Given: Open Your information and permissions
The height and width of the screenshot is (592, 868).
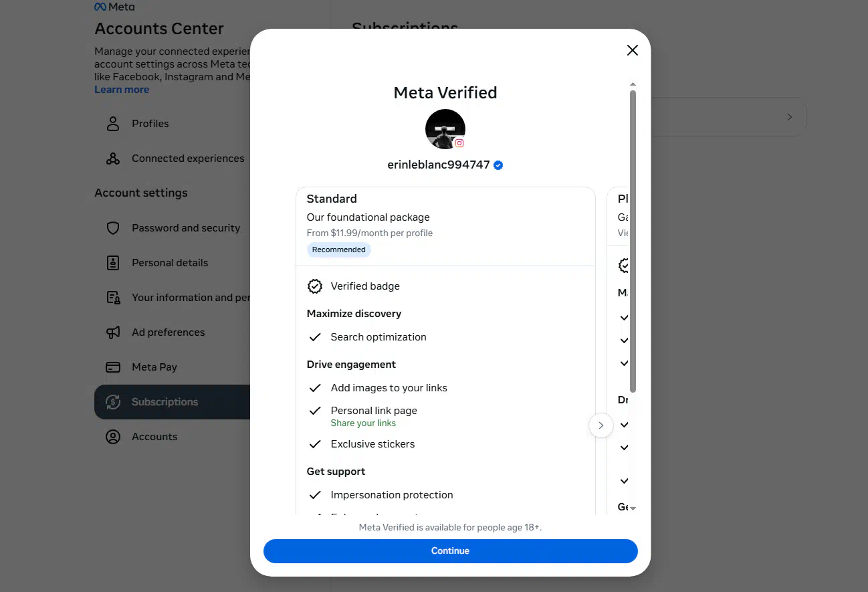Looking at the screenshot, I should pos(173,298).
